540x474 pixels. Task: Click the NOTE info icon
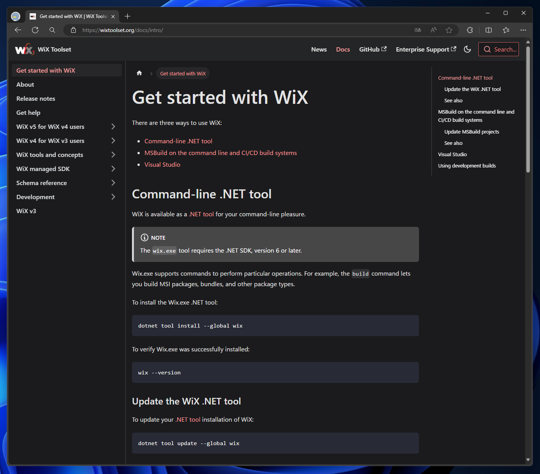point(144,238)
